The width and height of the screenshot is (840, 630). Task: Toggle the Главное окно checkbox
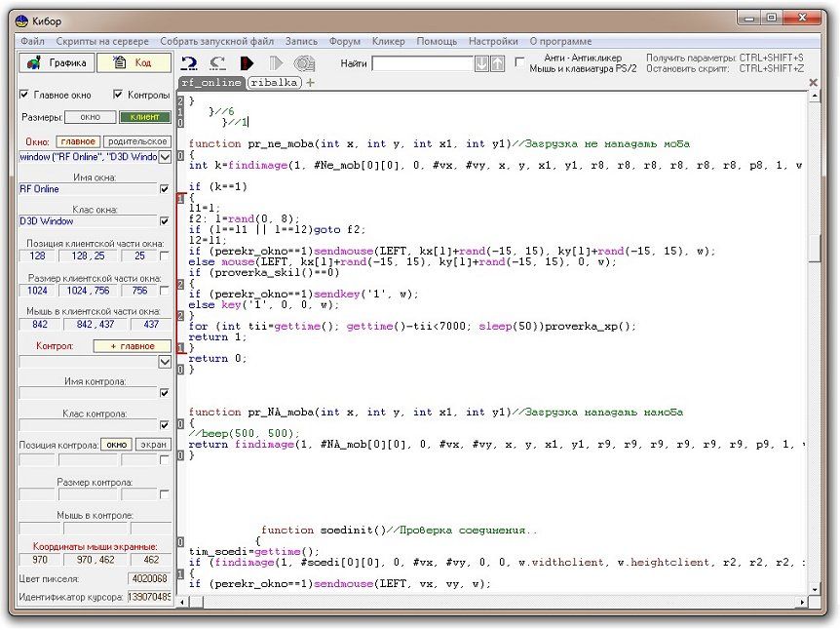(x=25, y=95)
